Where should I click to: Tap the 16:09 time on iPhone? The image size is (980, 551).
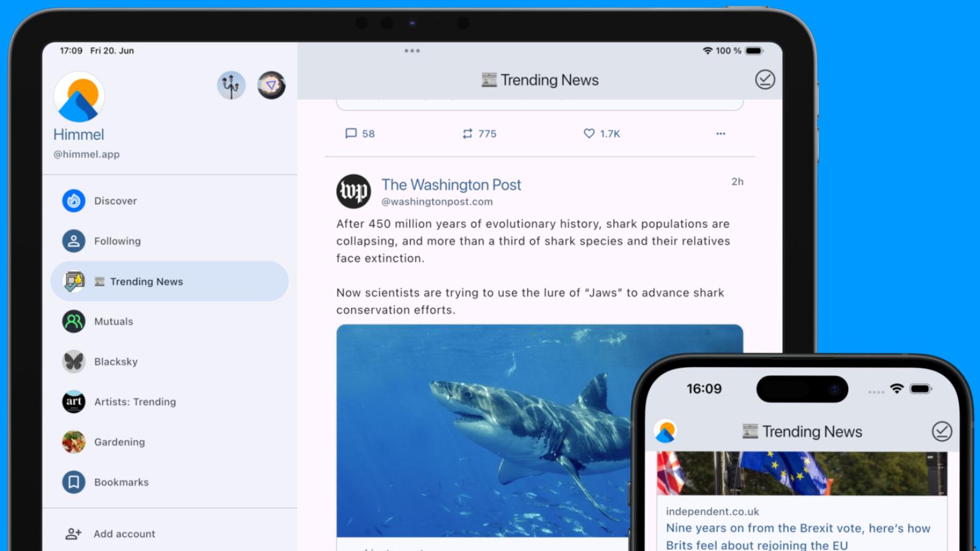pos(704,389)
